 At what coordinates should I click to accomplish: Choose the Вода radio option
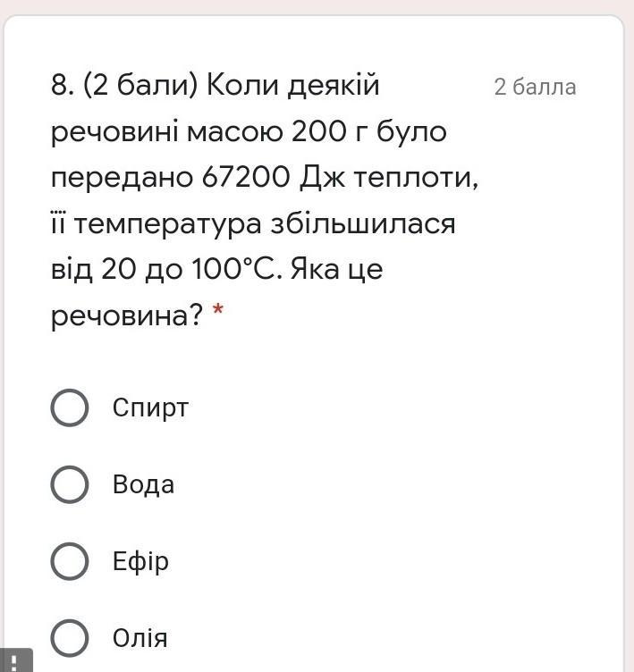70,484
